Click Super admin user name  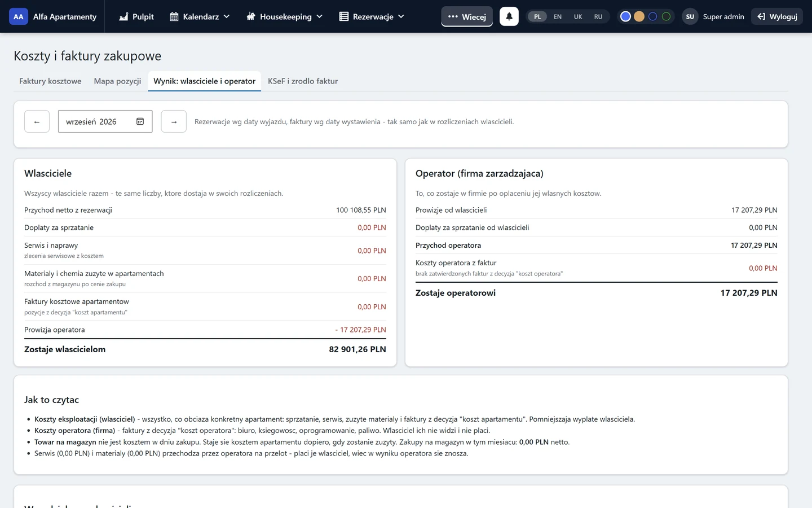click(723, 17)
